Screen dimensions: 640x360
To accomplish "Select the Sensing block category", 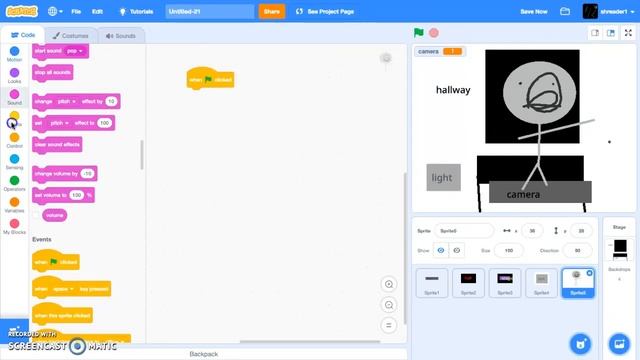I will point(14,162).
